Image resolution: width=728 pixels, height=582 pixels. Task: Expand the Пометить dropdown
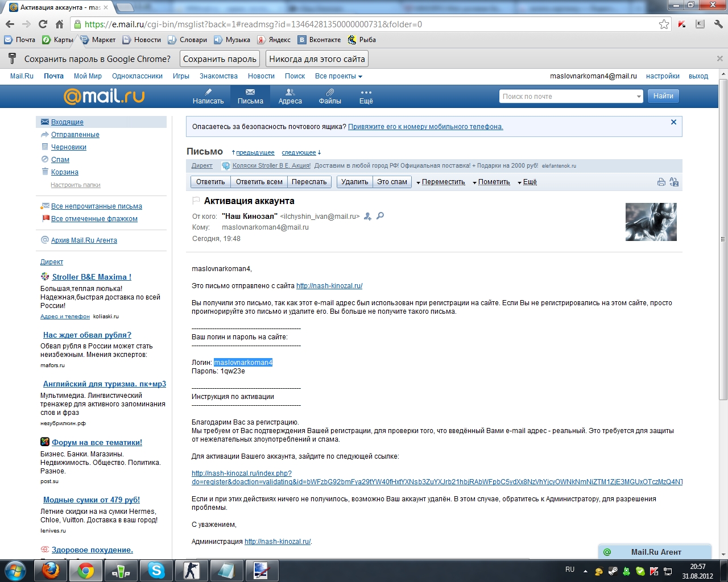click(491, 182)
